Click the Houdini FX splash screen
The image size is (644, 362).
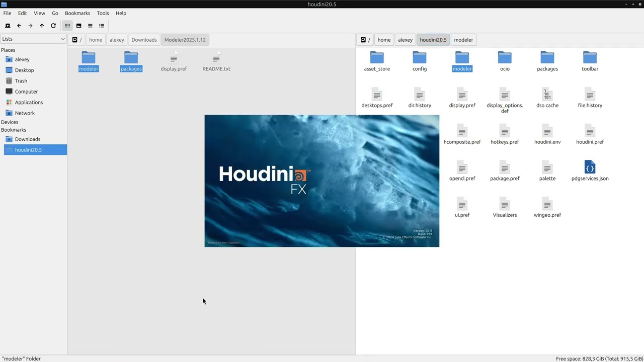click(x=322, y=181)
